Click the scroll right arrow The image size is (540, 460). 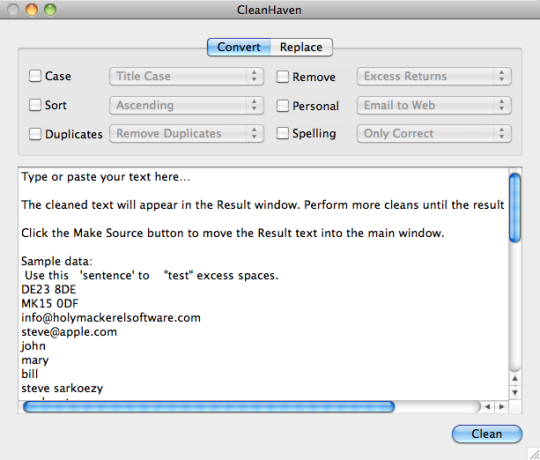pos(502,407)
